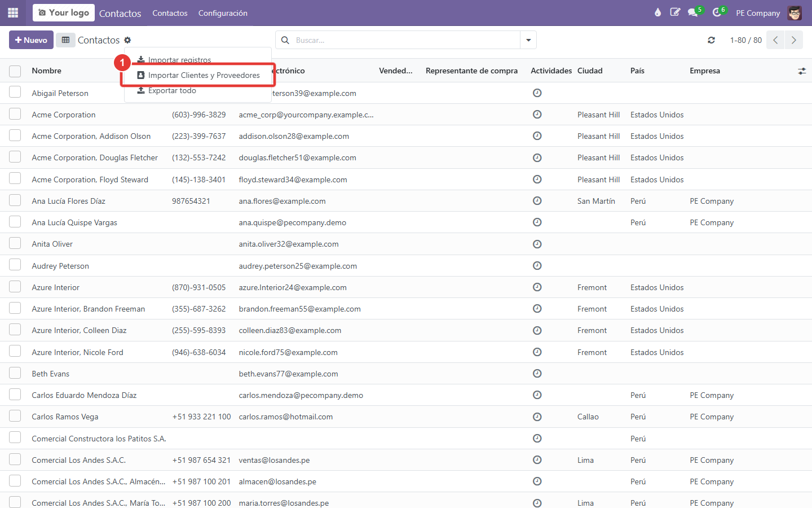Open the optional columns adjust icon
812x508 pixels.
pyautogui.click(x=802, y=71)
